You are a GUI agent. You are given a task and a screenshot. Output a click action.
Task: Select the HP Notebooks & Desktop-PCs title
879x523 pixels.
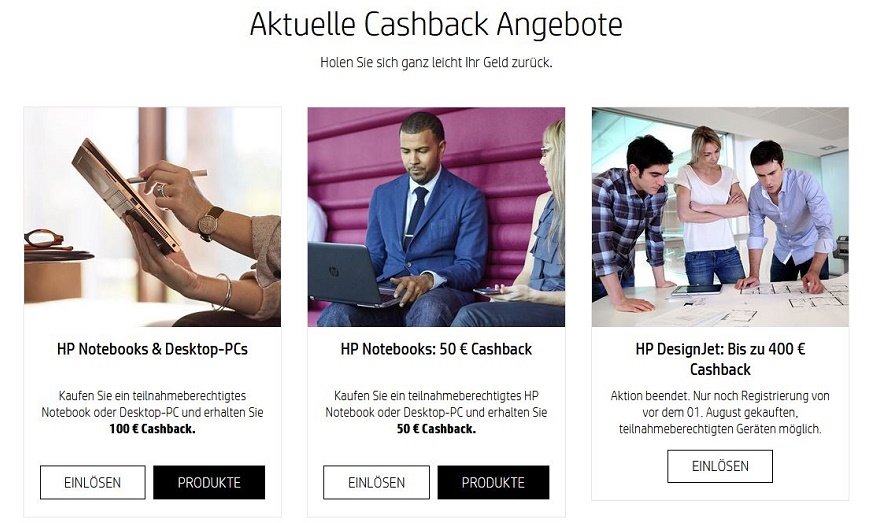point(152,349)
